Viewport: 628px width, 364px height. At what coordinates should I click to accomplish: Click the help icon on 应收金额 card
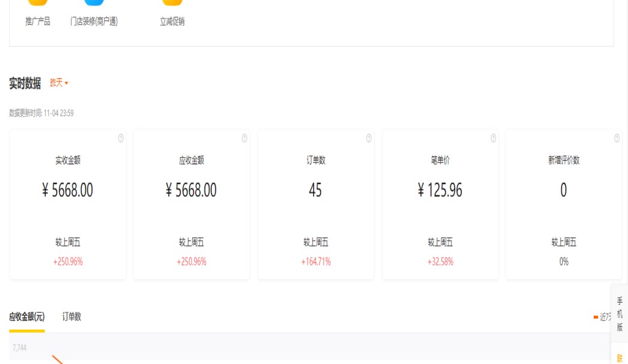coord(244,138)
